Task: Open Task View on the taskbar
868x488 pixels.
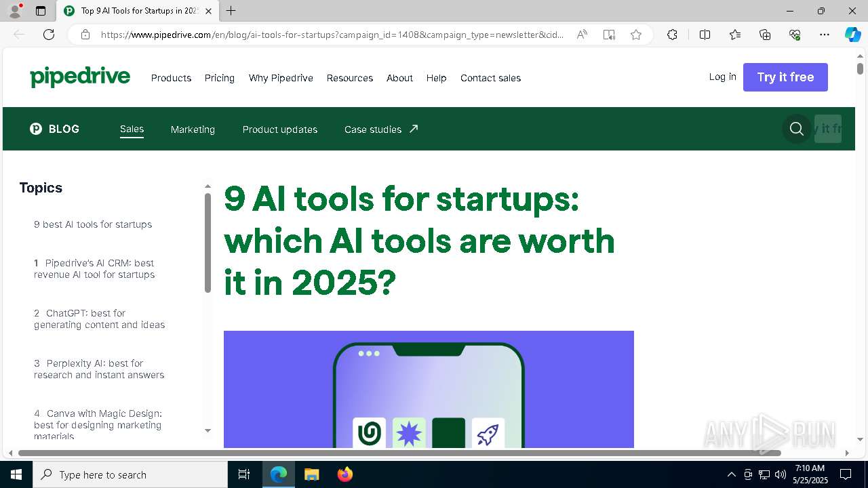Action: point(244,474)
